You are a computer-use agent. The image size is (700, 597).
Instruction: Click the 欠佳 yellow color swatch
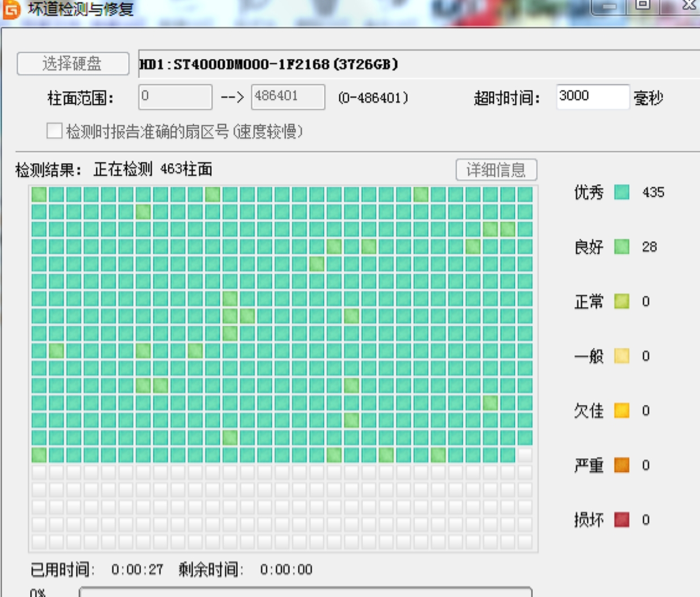click(621, 410)
